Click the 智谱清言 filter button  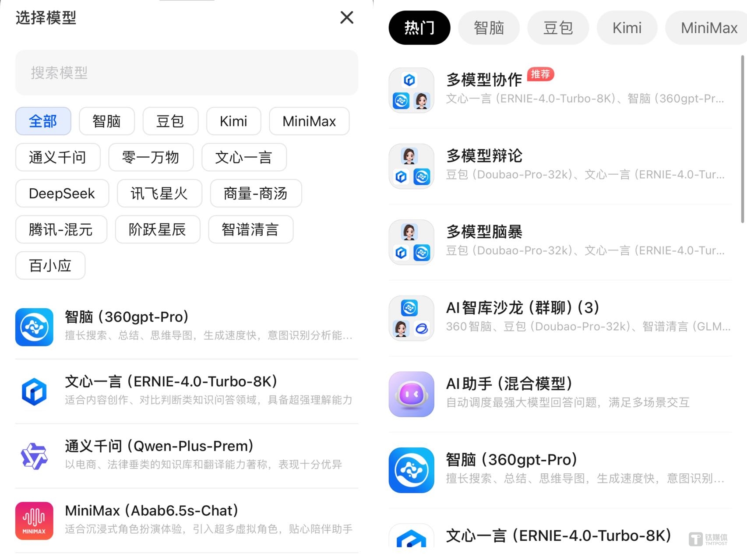(250, 229)
